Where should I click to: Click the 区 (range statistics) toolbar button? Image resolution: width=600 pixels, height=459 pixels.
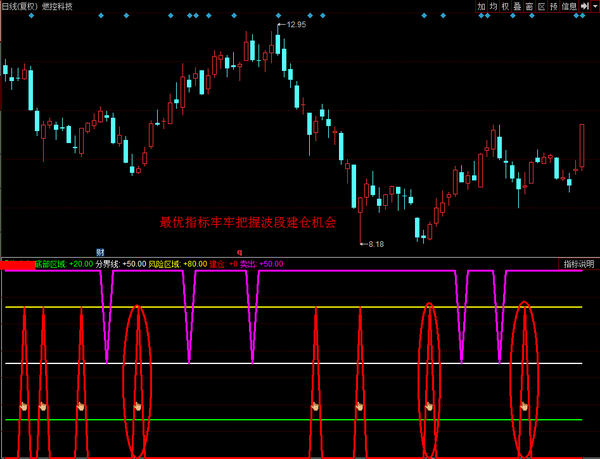[541, 6]
